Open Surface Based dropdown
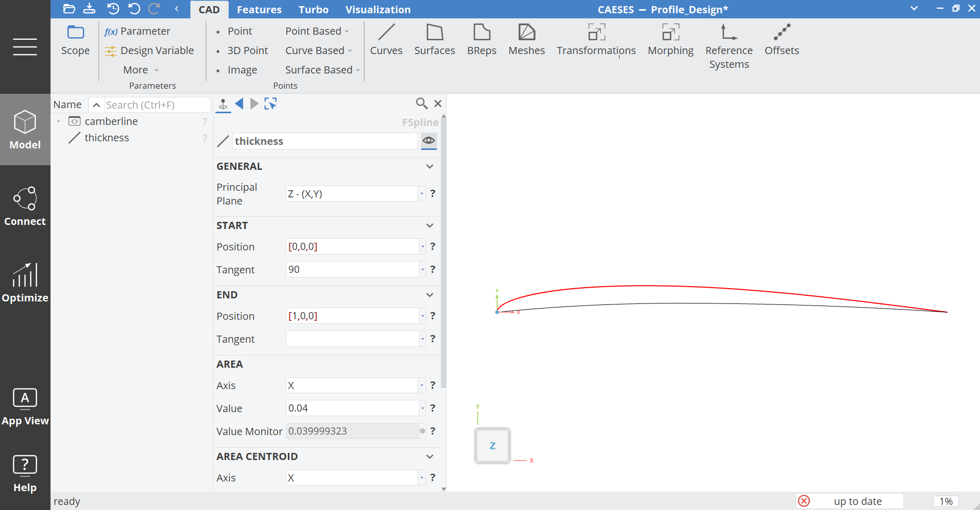The width and height of the screenshot is (980, 510). (x=323, y=70)
